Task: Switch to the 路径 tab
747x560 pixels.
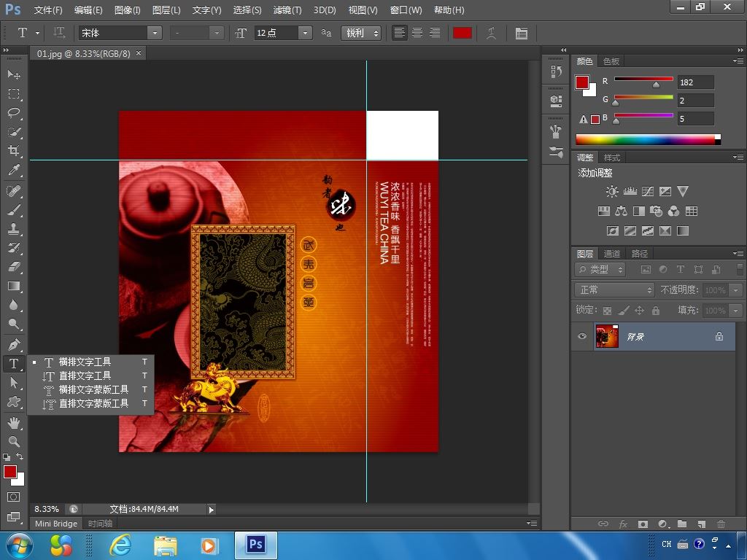Action: pos(639,253)
